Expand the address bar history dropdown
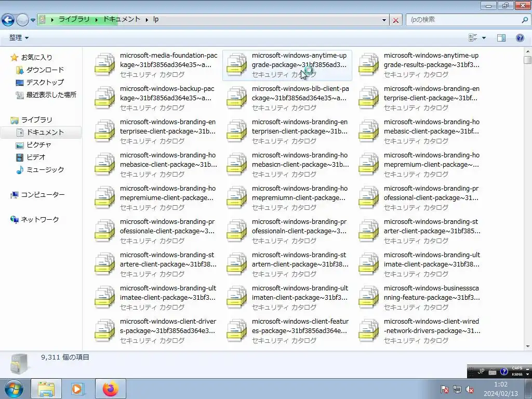 coord(384,20)
